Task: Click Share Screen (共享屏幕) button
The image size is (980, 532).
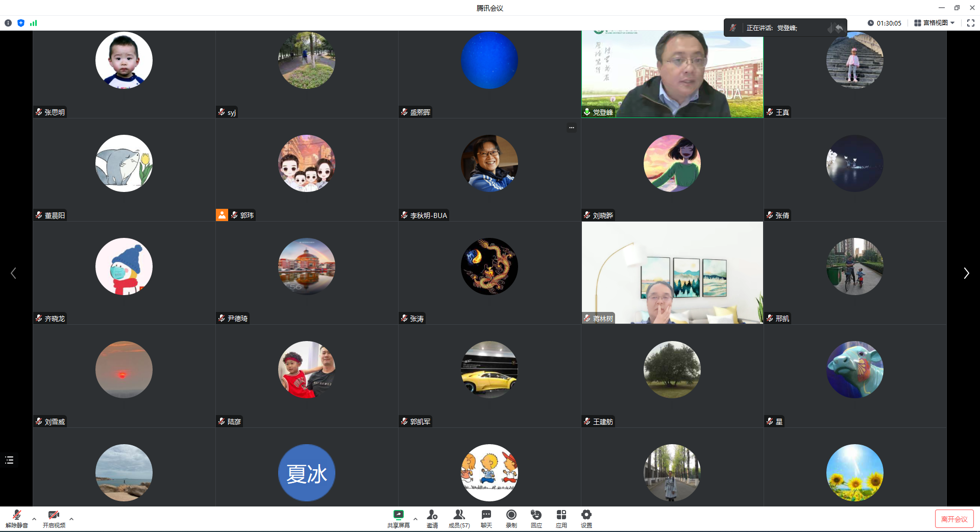Action: pos(398,518)
